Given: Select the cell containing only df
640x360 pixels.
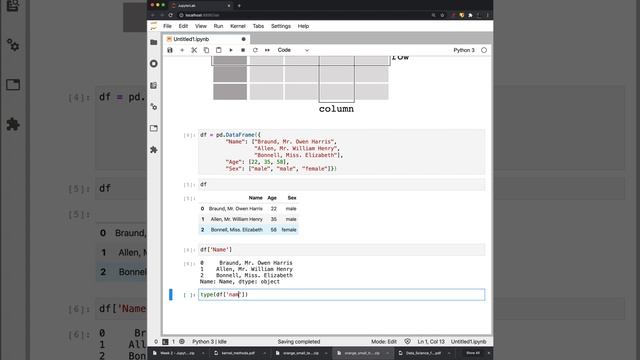Looking at the screenshot, I should 342,184.
